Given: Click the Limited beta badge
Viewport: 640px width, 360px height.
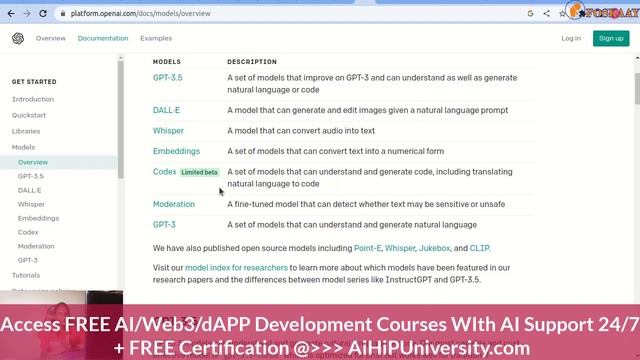Looking at the screenshot, I should pyautogui.click(x=199, y=172).
